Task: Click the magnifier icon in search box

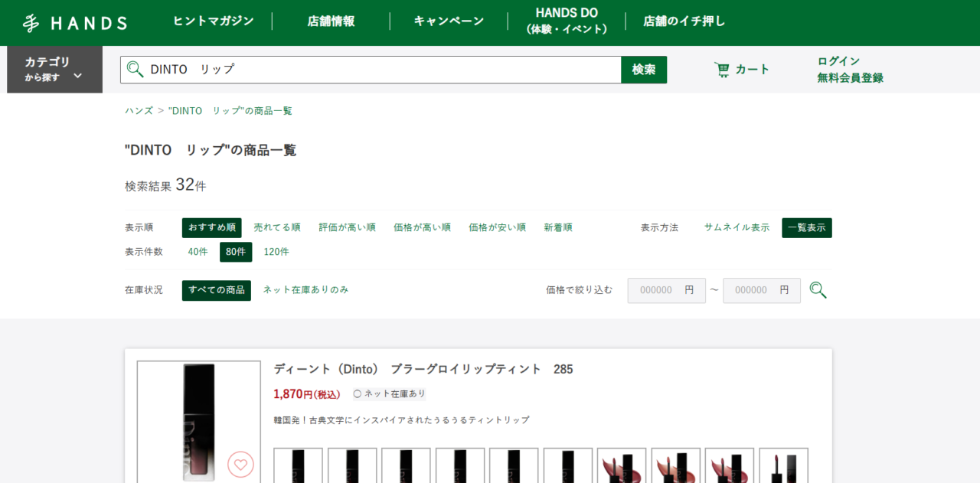Action: coord(136,70)
